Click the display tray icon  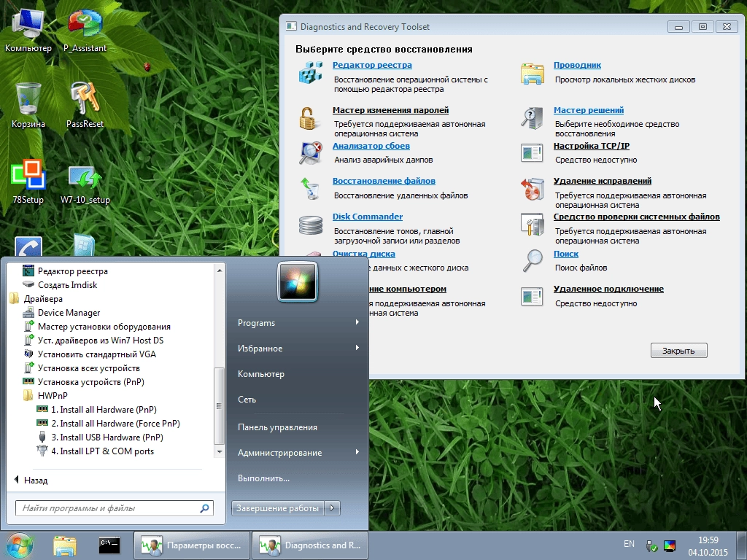click(x=670, y=545)
